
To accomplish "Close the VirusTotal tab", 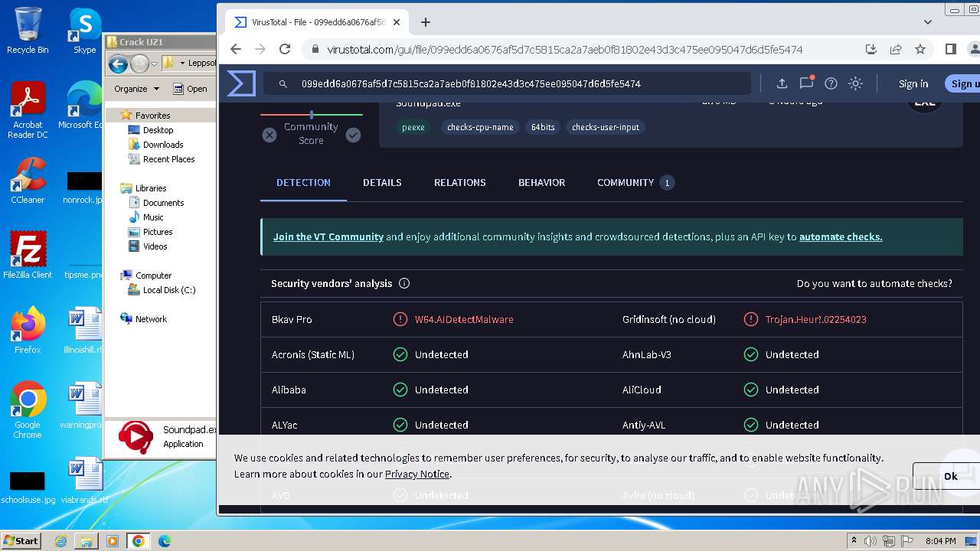I will coord(397,22).
